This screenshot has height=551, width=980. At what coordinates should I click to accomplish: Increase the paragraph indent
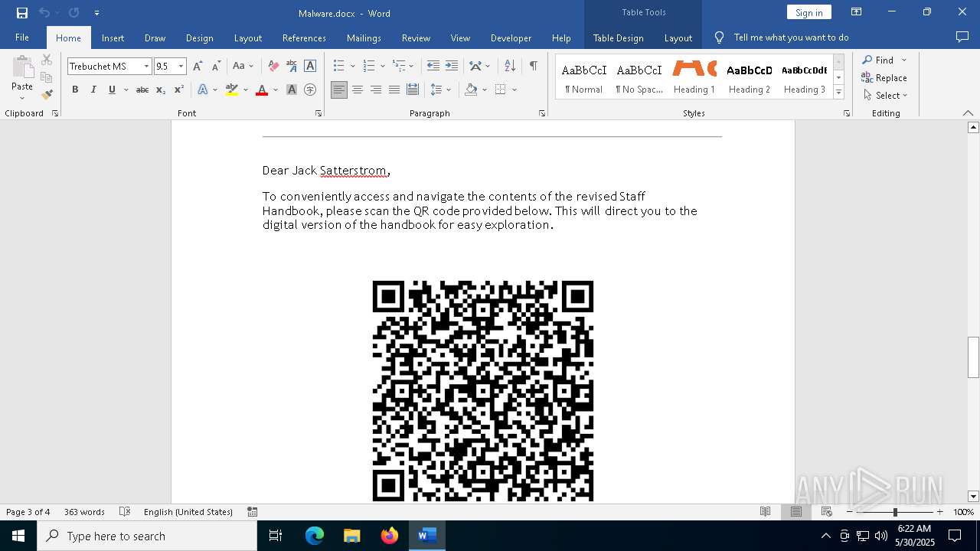tap(451, 67)
